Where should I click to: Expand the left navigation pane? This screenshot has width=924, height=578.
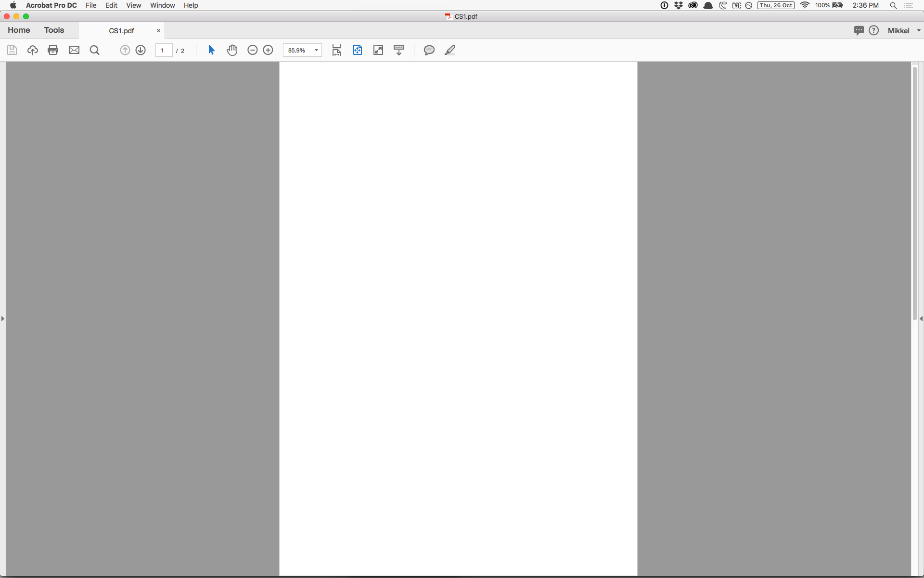pos(3,318)
